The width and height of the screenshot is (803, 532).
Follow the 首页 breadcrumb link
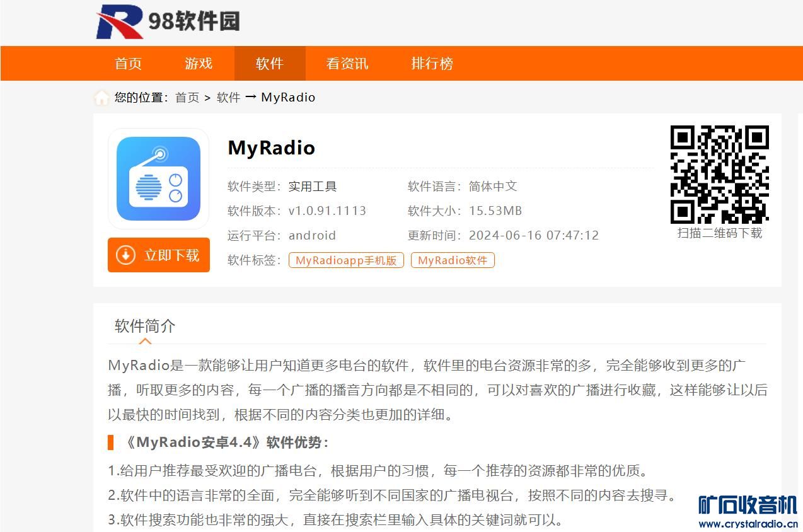(x=187, y=98)
